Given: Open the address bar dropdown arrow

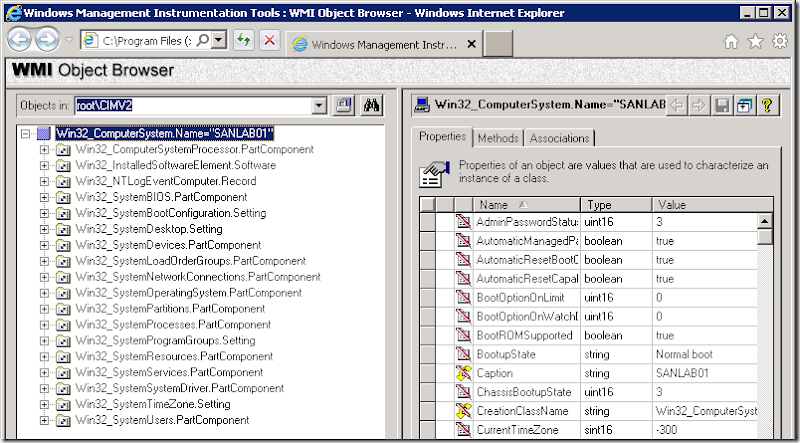Looking at the screenshot, I should [219, 40].
